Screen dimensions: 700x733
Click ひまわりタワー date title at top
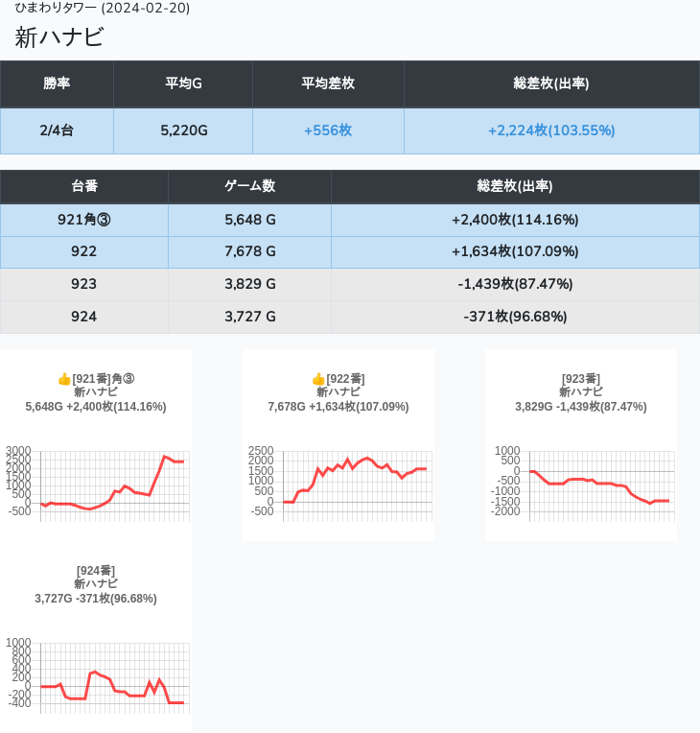click(103, 8)
